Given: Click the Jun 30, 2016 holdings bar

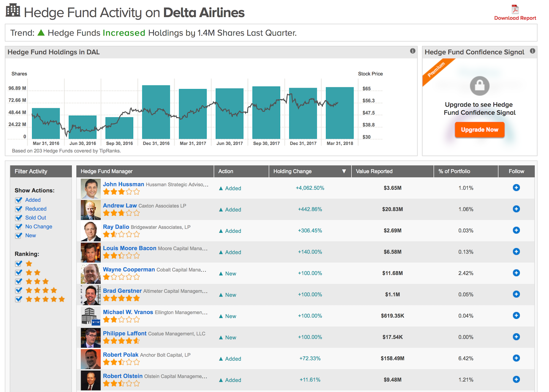Looking at the screenshot, I should [82, 127].
